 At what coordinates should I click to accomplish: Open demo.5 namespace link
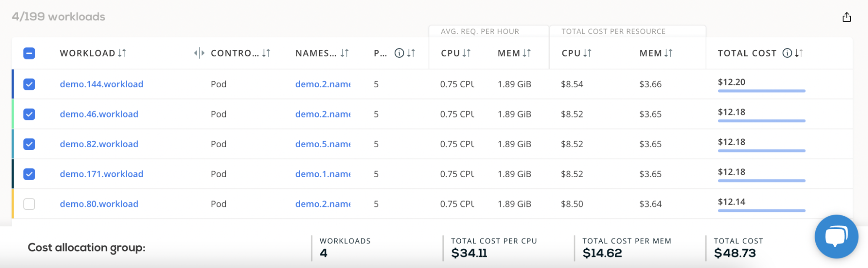[323, 144]
